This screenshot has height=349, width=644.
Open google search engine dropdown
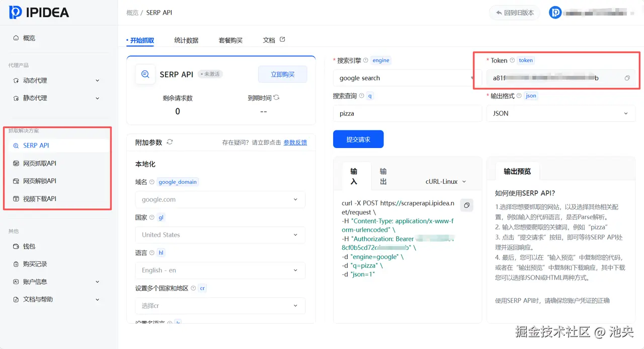408,78
